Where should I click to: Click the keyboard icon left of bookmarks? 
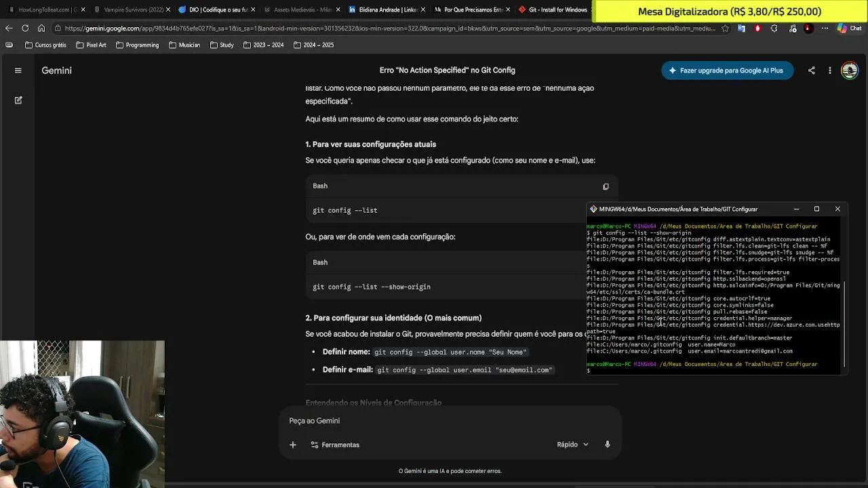click(9, 45)
